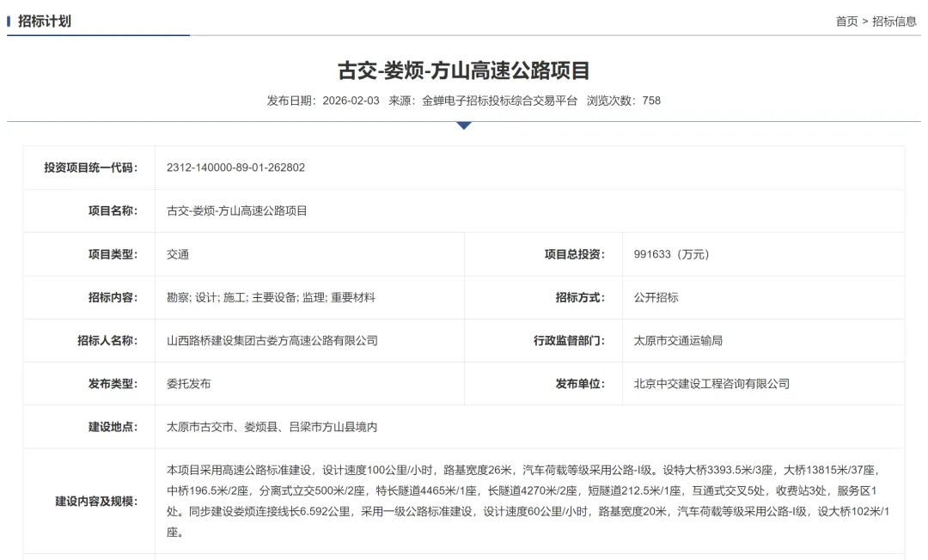Screen dimensions: 928x560
Task: Click the value 太原市交通运输局
Action: (x=678, y=341)
